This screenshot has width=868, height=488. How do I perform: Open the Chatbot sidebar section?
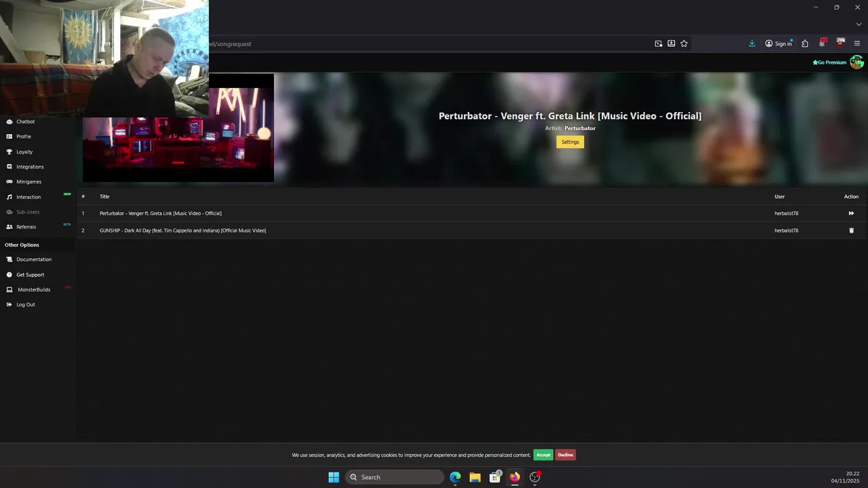coord(26,122)
